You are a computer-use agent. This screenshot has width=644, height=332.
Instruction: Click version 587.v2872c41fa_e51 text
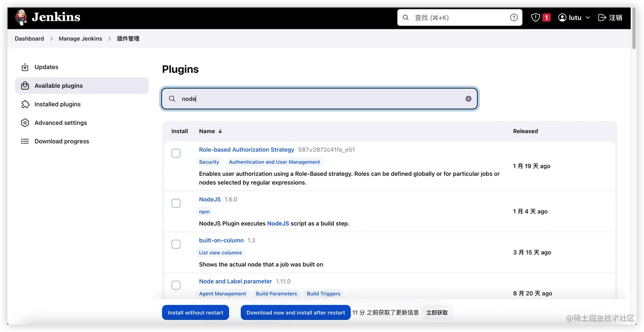(x=327, y=150)
